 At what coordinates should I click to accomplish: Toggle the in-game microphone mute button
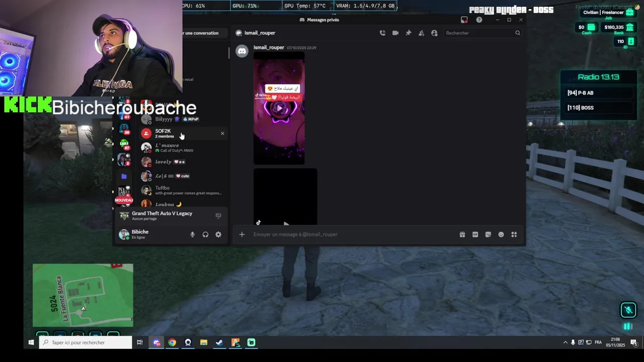point(628,310)
